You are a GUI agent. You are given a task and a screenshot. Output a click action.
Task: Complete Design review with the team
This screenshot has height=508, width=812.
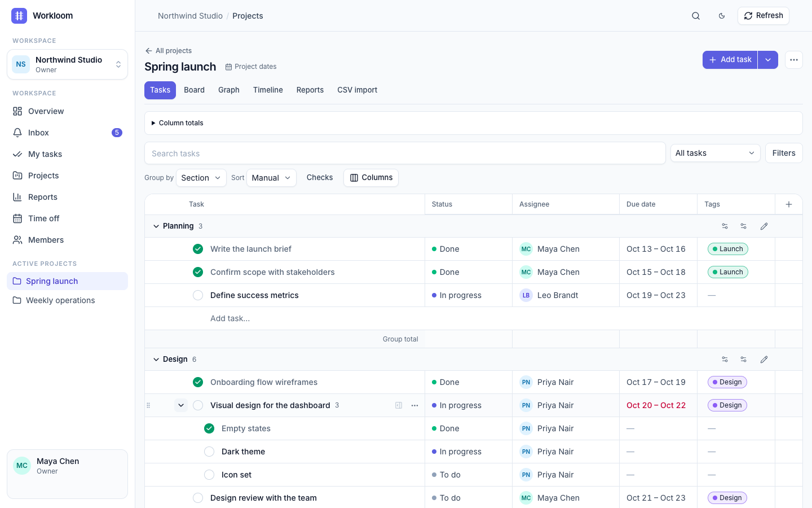pyautogui.click(x=198, y=498)
